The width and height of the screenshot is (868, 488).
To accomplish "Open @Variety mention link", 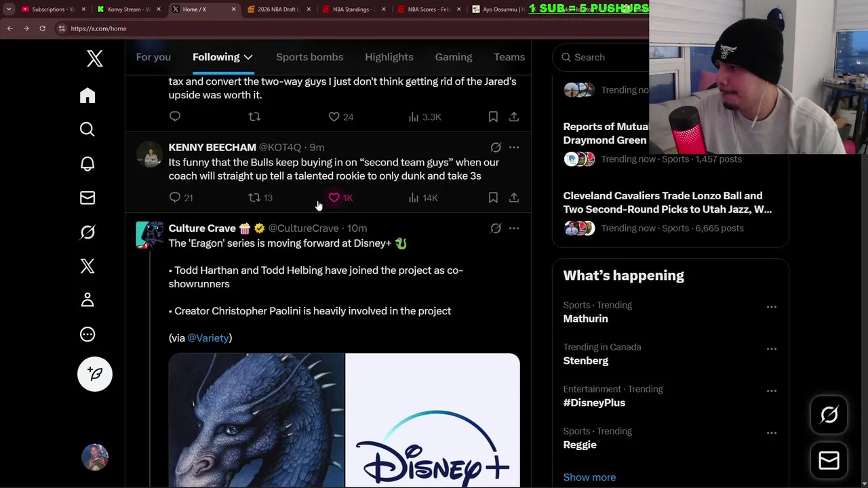I will (x=208, y=338).
